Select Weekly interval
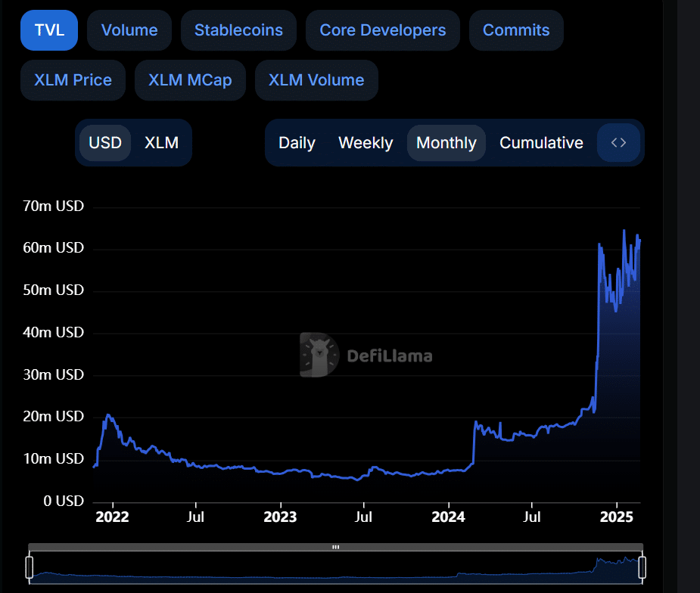 point(366,143)
